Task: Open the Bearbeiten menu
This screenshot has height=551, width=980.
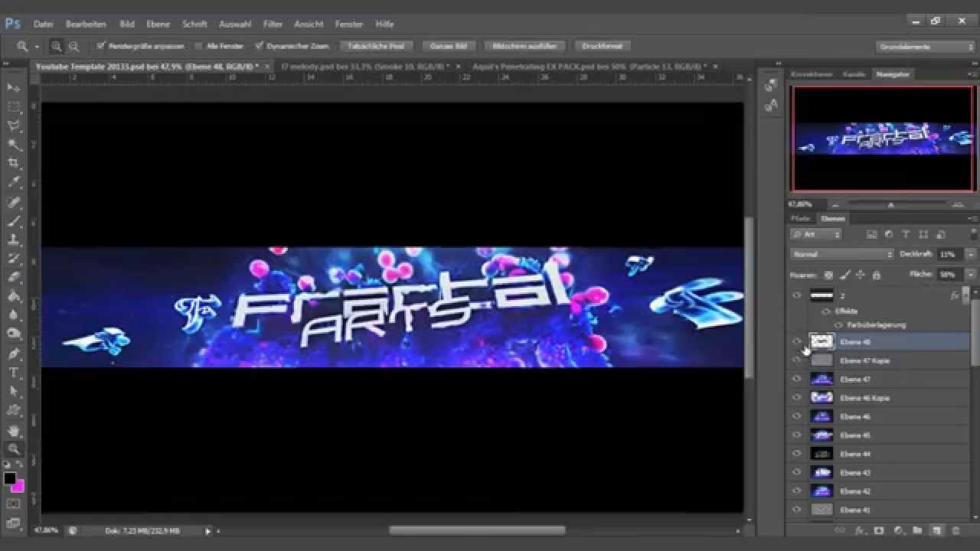Action: coord(86,24)
